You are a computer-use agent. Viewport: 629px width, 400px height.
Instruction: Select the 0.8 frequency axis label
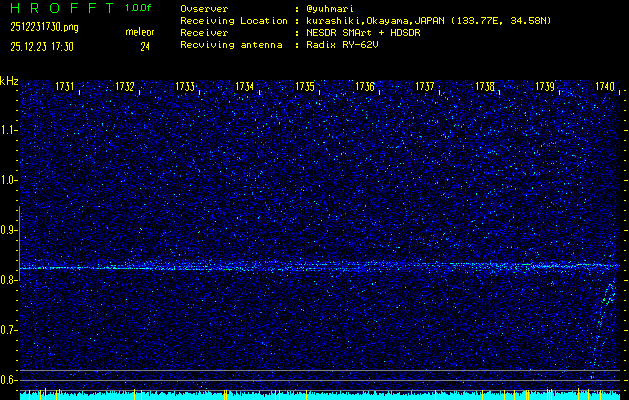9,280
